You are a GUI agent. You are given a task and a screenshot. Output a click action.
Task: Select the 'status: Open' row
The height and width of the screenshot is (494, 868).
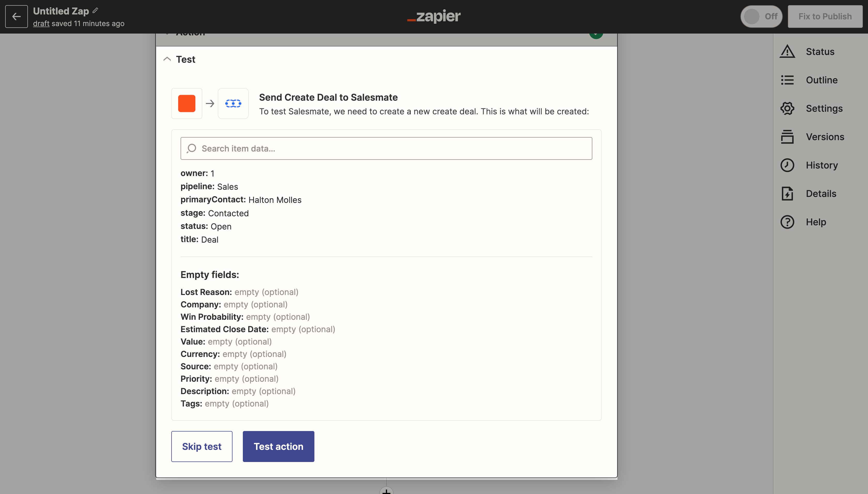pyautogui.click(x=206, y=226)
